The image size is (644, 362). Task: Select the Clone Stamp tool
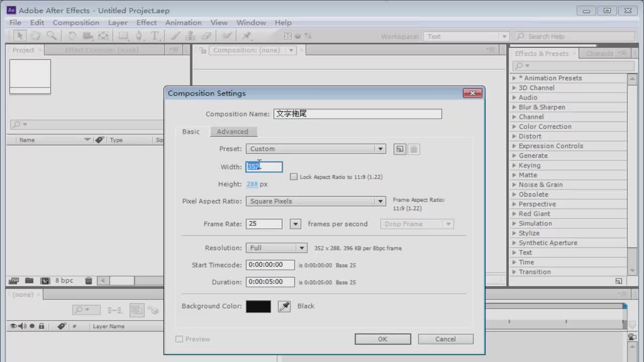(x=190, y=36)
